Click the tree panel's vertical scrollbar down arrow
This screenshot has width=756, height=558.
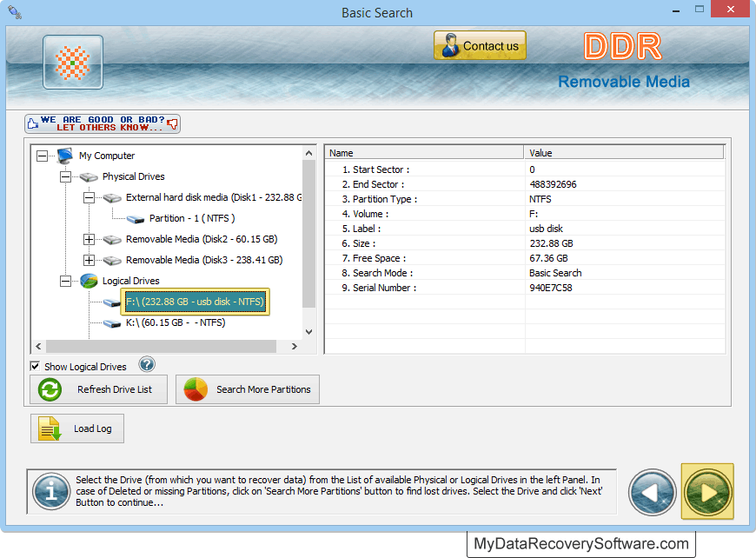(308, 331)
